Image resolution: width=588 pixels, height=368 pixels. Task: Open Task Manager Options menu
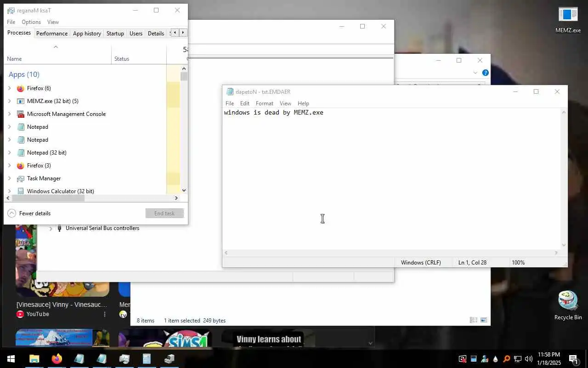[31, 22]
